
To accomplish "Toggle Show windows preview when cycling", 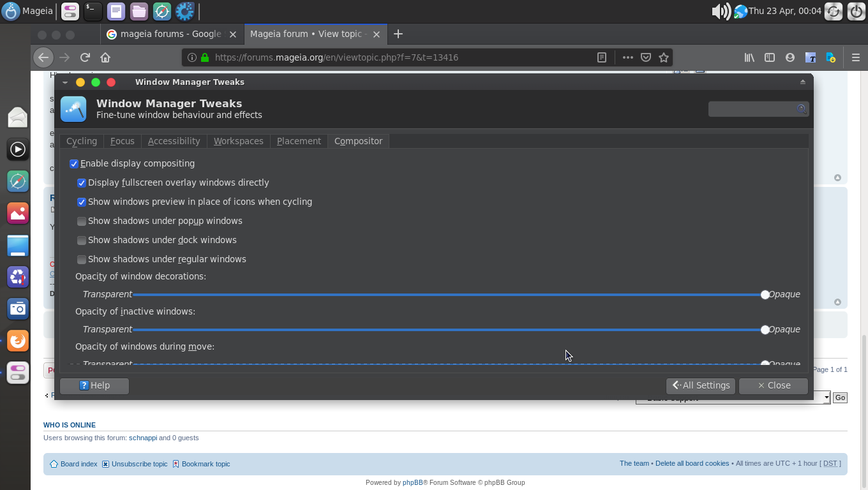I will coord(82,202).
